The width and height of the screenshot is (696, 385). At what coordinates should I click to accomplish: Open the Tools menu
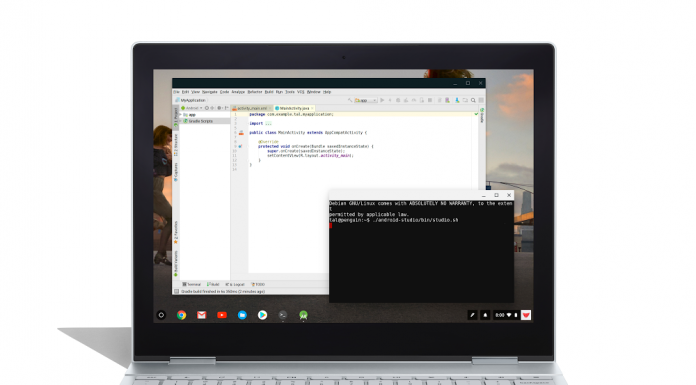290,92
